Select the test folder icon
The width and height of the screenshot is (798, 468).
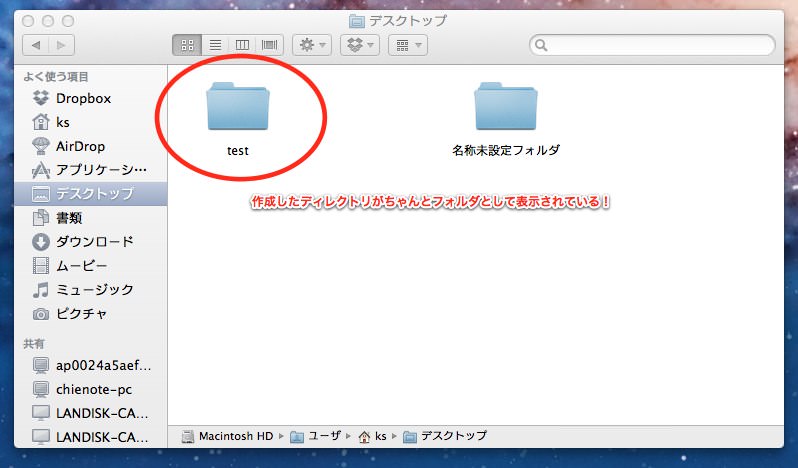[x=238, y=106]
